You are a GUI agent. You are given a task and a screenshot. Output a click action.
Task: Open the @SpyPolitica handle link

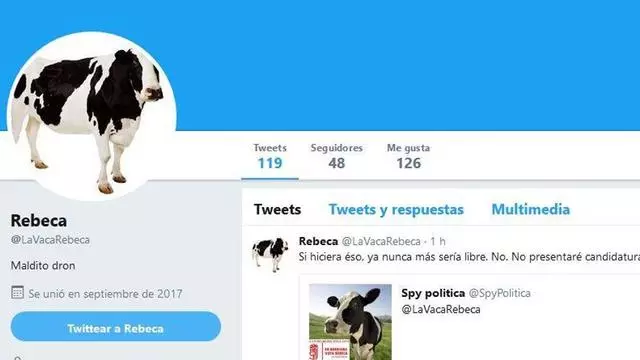[500, 293]
